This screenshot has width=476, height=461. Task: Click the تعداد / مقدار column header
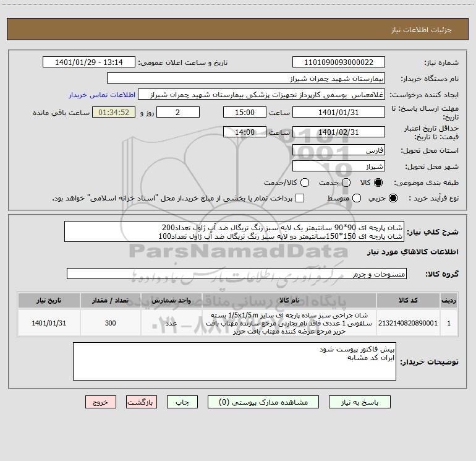click(110, 300)
